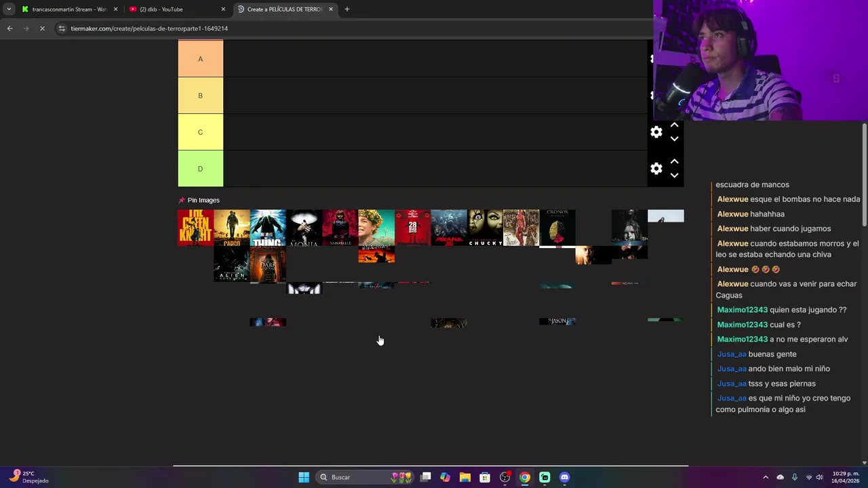
Task: Stop loading the page
Action: pyautogui.click(x=42, y=28)
